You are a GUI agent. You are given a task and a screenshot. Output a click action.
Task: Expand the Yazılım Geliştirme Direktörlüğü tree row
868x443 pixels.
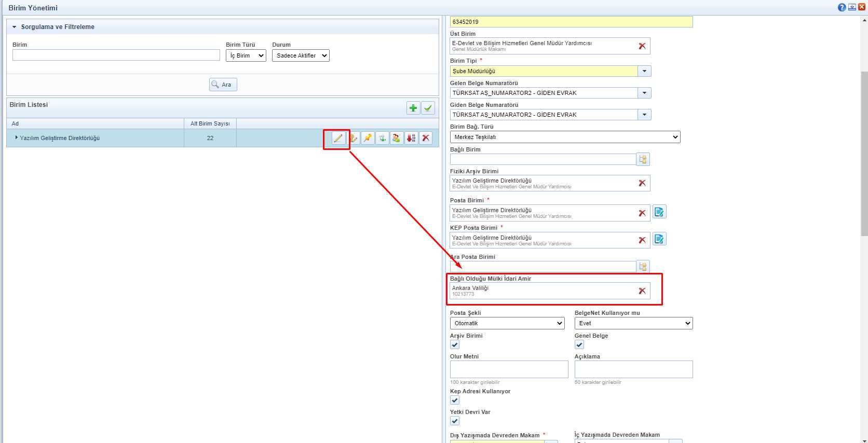(x=17, y=138)
